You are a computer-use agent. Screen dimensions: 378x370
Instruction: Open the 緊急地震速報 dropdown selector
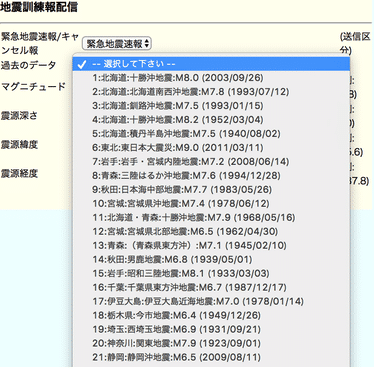[x=116, y=44]
